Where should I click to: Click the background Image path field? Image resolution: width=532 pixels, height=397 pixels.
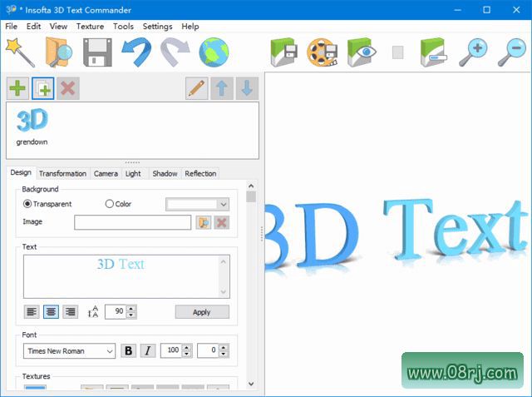133,222
